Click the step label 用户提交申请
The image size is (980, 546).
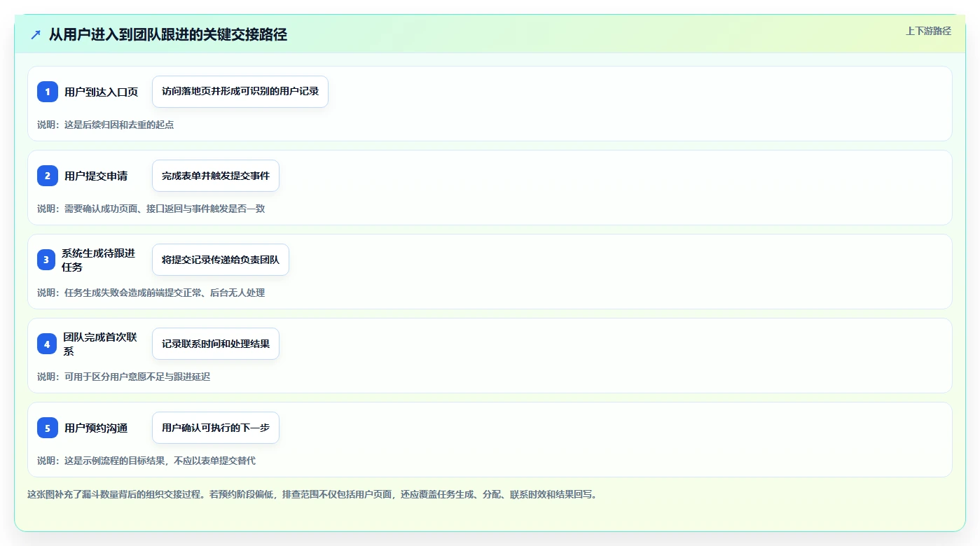click(96, 176)
